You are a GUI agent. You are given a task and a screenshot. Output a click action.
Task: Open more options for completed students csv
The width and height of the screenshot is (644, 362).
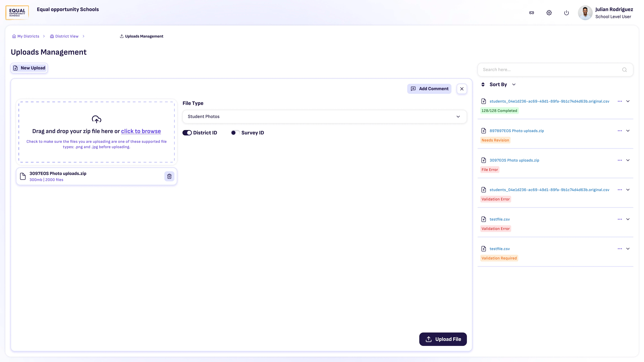pos(620,101)
